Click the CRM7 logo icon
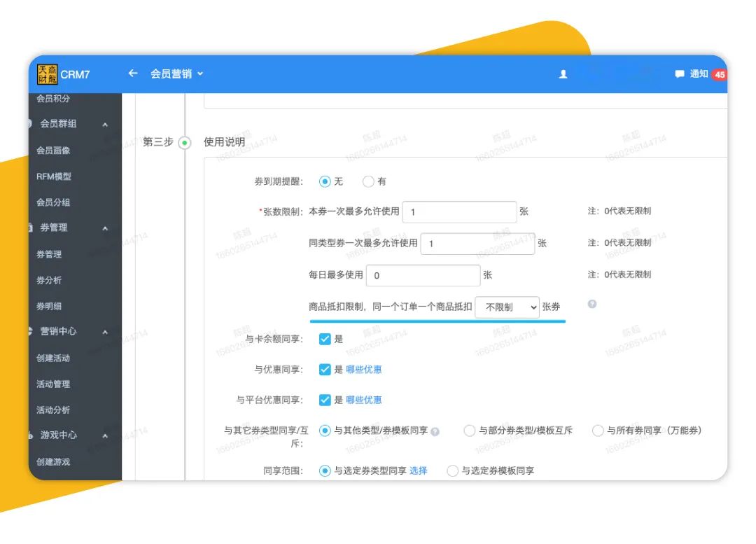 point(48,74)
